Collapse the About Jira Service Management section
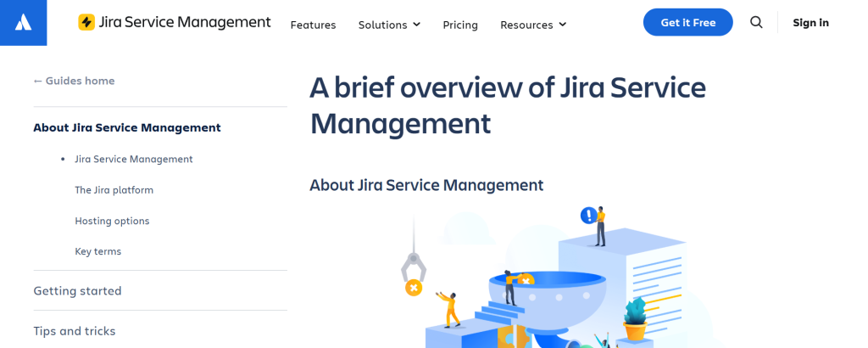 pyautogui.click(x=127, y=127)
